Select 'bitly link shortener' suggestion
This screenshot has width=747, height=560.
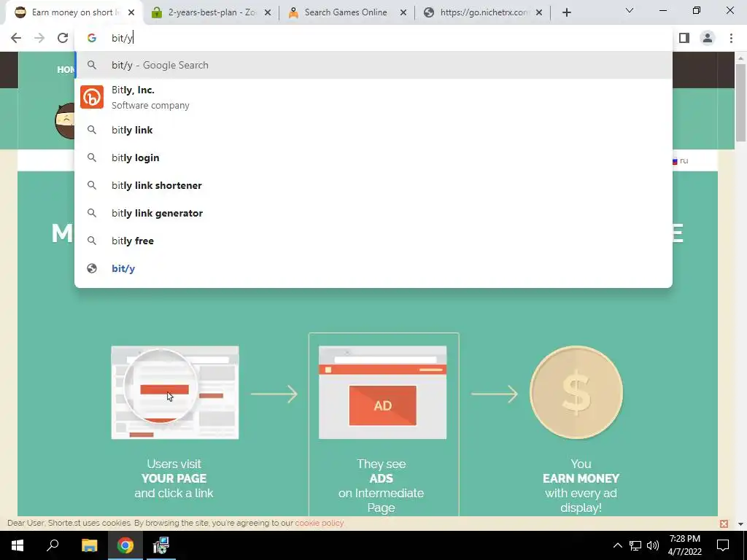pos(373,185)
